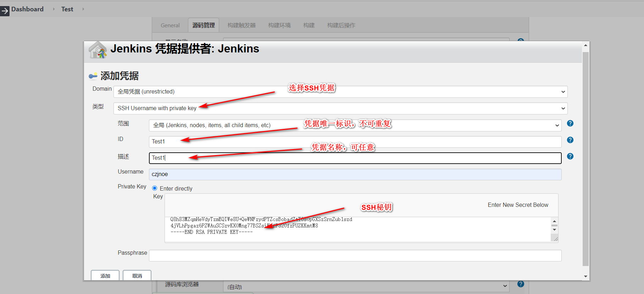Open help icon next to 描述 field
Screen dimensions: 644x294
tap(570, 156)
